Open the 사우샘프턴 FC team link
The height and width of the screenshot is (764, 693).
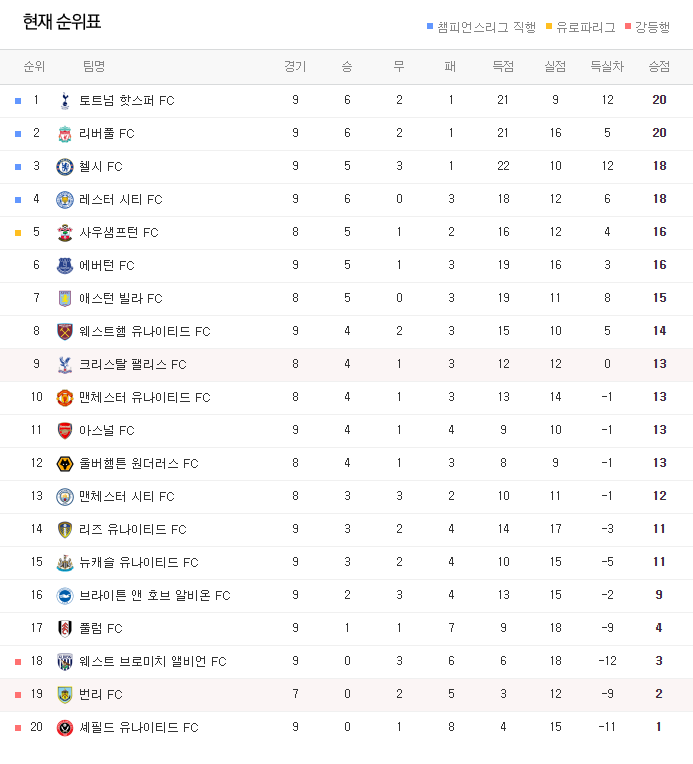point(119,232)
